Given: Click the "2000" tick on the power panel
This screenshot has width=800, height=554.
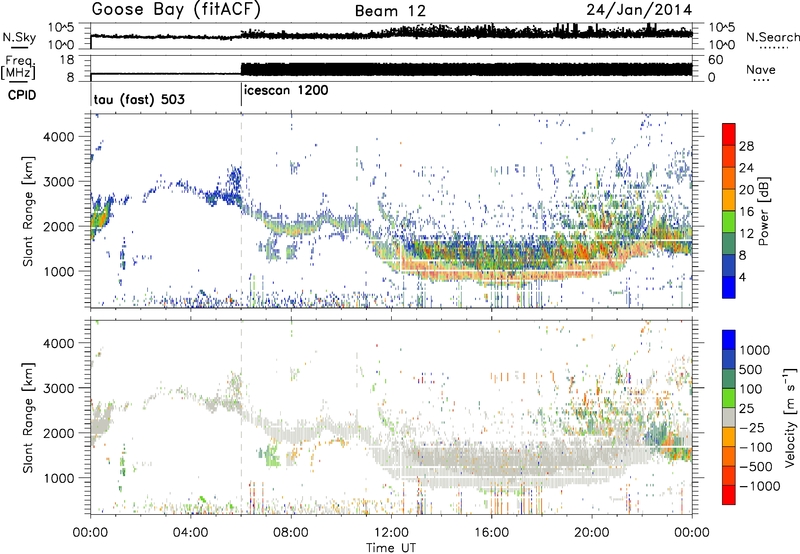Looking at the screenshot, I should pyautogui.click(x=57, y=227).
